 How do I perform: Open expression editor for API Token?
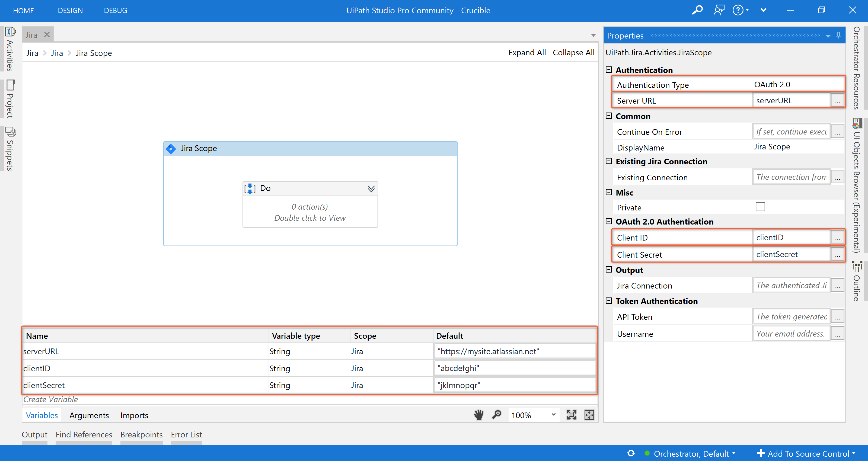pos(837,317)
